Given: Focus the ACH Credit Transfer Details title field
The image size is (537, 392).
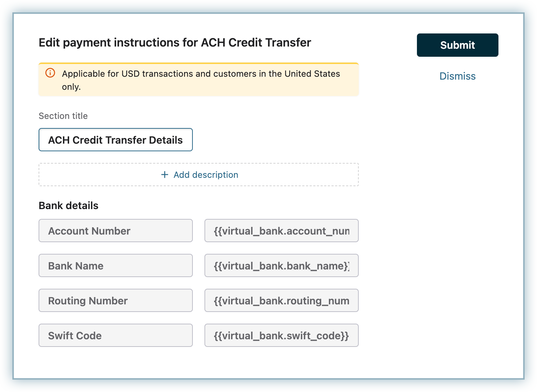Looking at the screenshot, I should coord(115,140).
